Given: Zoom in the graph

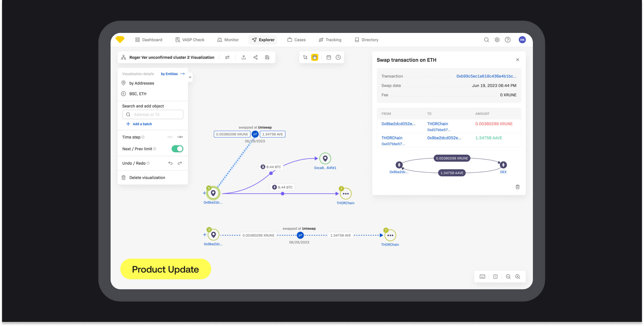Looking at the screenshot, I should point(518,277).
